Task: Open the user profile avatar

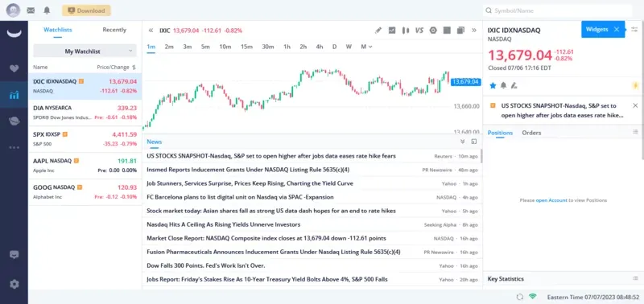Action: [x=13, y=10]
